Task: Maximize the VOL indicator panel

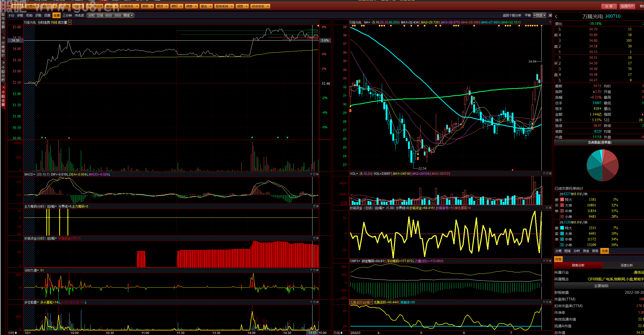Action: pos(547,174)
